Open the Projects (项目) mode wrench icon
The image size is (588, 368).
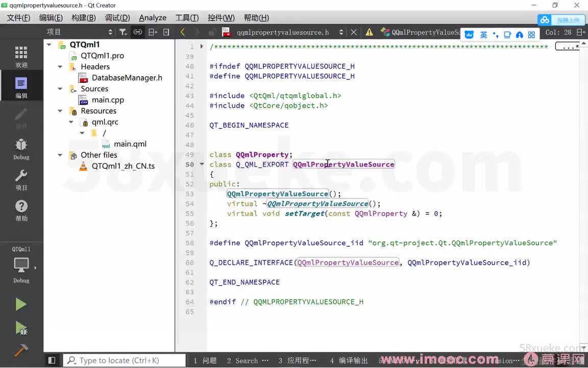pos(21,179)
